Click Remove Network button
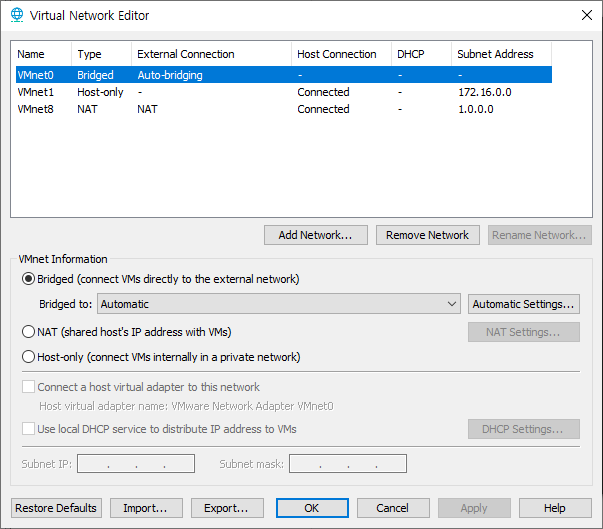The image size is (603, 529). click(x=428, y=235)
